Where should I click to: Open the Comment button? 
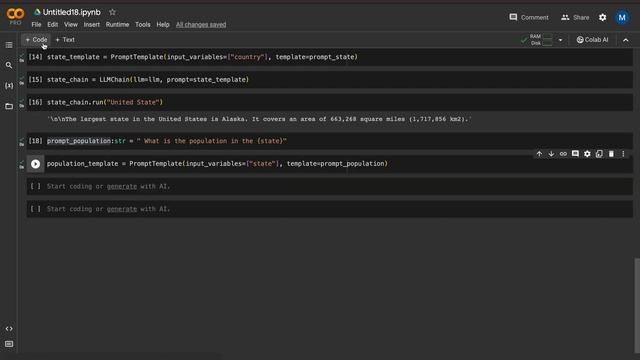[x=529, y=17]
